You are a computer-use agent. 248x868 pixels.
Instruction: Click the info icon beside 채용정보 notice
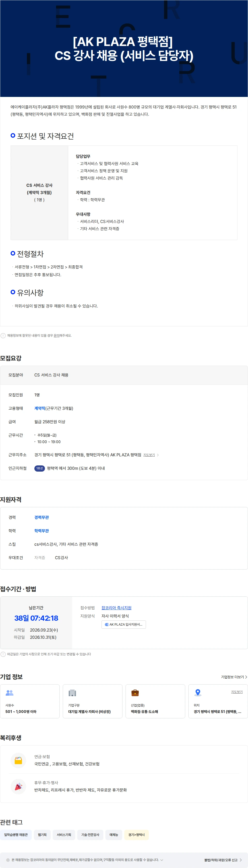(x=3, y=336)
